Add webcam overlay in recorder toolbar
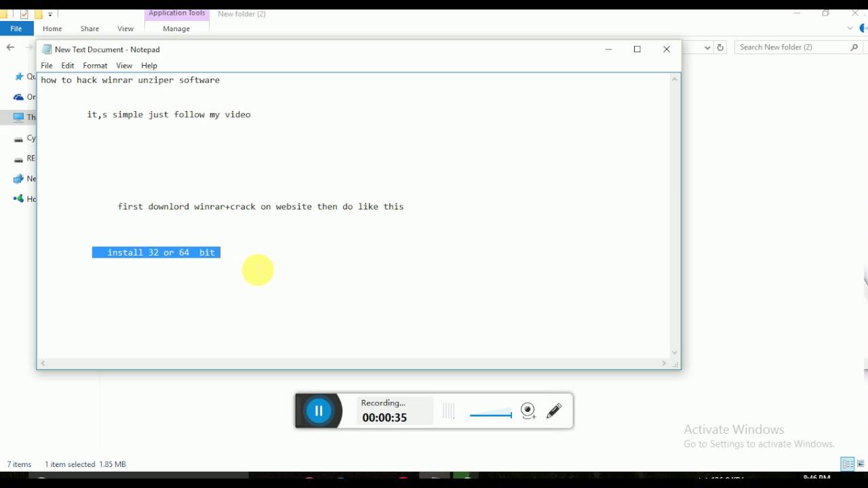 click(x=528, y=411)
